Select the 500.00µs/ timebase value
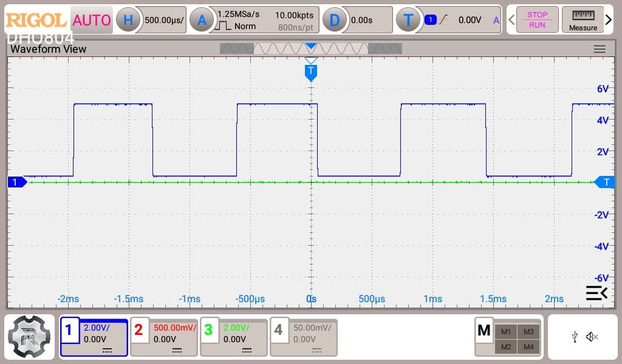Screen dimensions: 622x364 [x=164, y=20]
